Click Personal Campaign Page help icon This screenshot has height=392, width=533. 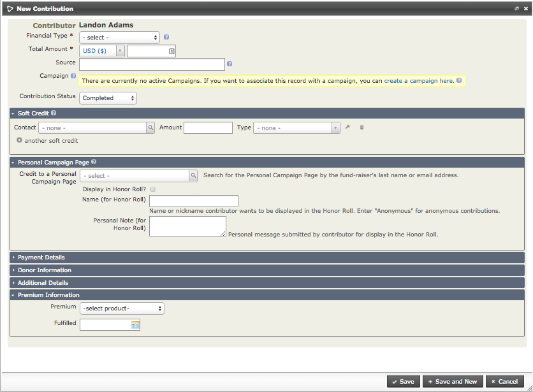(x=94, y=163)
